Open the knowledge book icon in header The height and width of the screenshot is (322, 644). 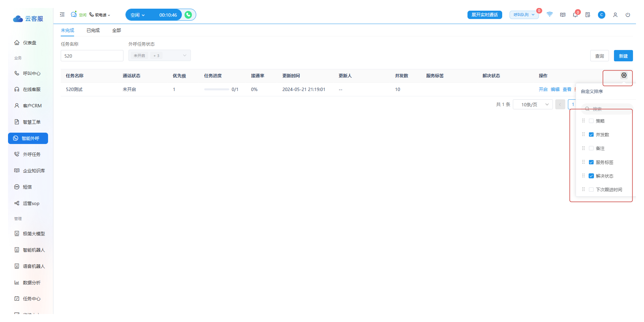point(563,15)
